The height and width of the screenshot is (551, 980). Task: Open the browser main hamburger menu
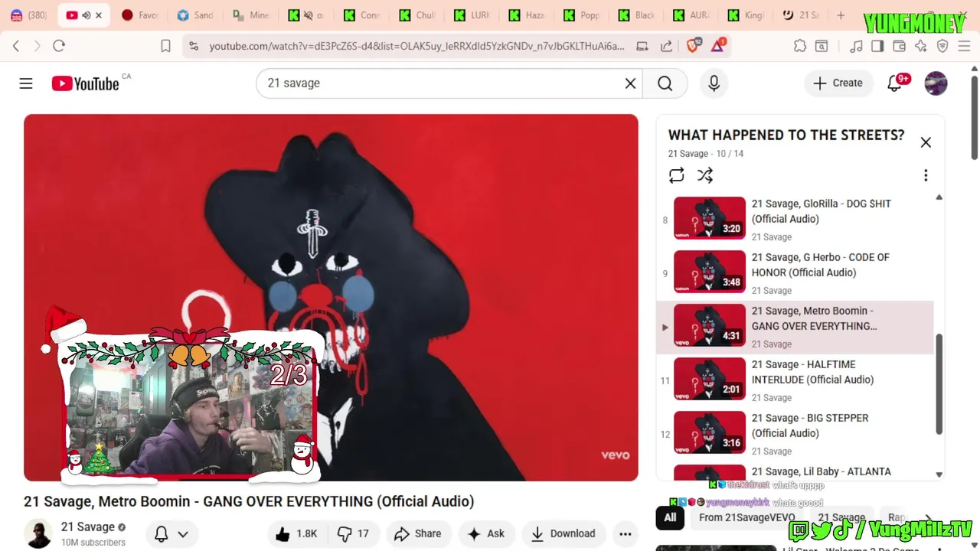pos(964,46)
